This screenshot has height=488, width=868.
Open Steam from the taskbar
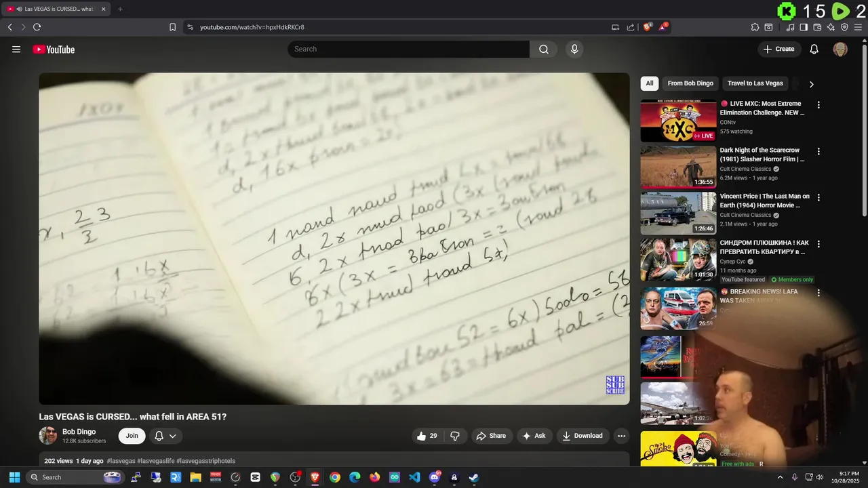[x=474, y=477]
